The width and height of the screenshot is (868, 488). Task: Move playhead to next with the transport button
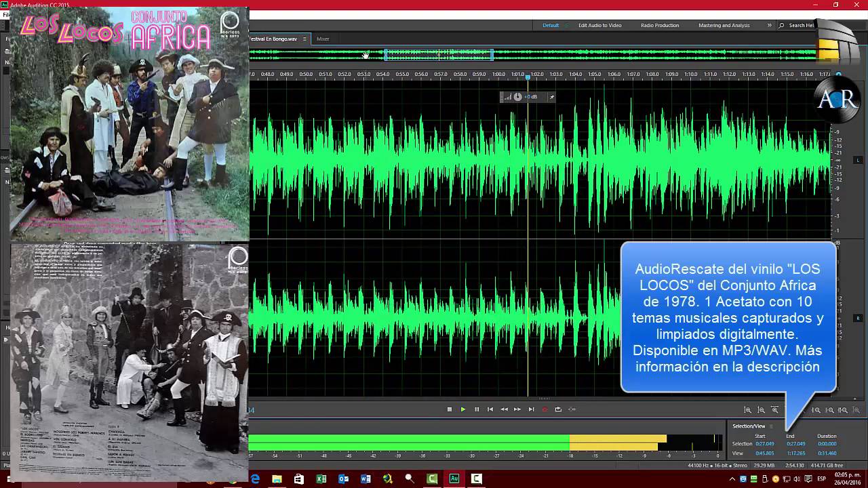(x=531, y=409)
